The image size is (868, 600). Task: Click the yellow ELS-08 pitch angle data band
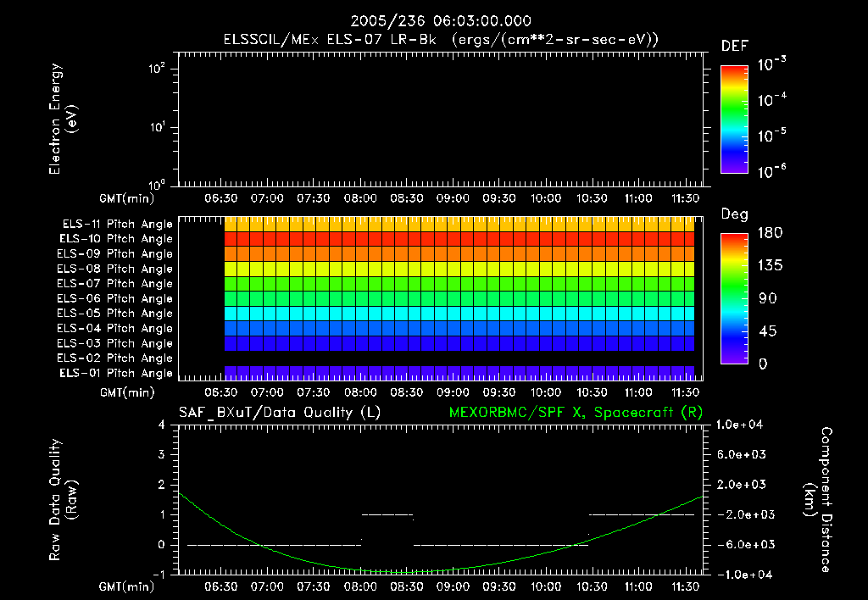pos(459,269)
